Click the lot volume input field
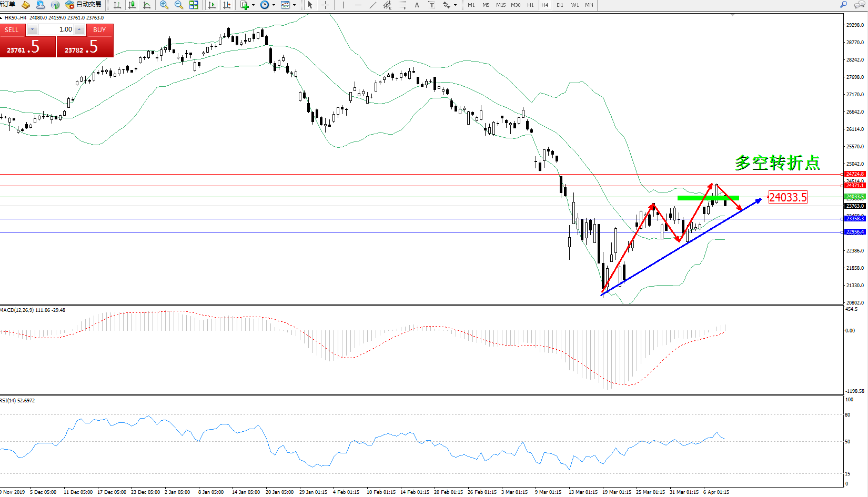Viewport: 868px width, 497px height. tap(56, 29)
